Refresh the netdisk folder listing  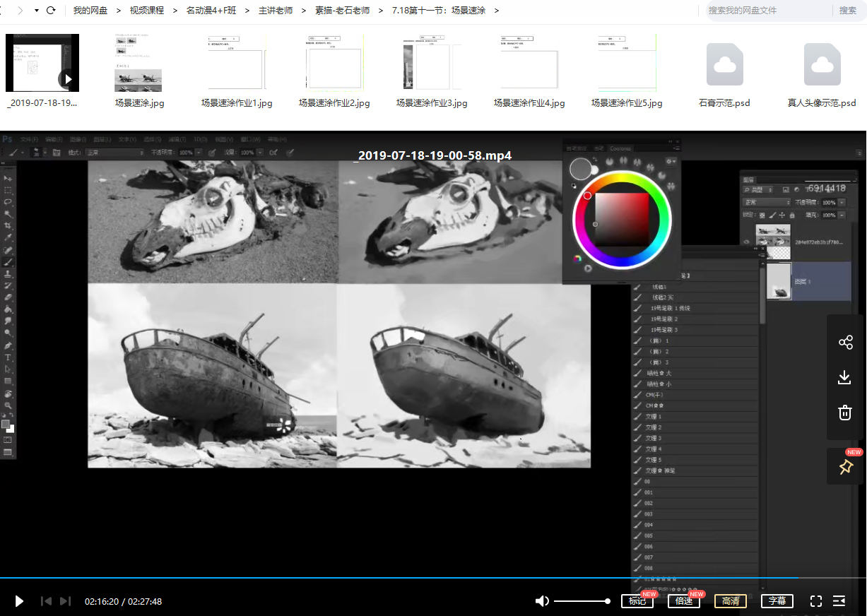tap(51, 11)
